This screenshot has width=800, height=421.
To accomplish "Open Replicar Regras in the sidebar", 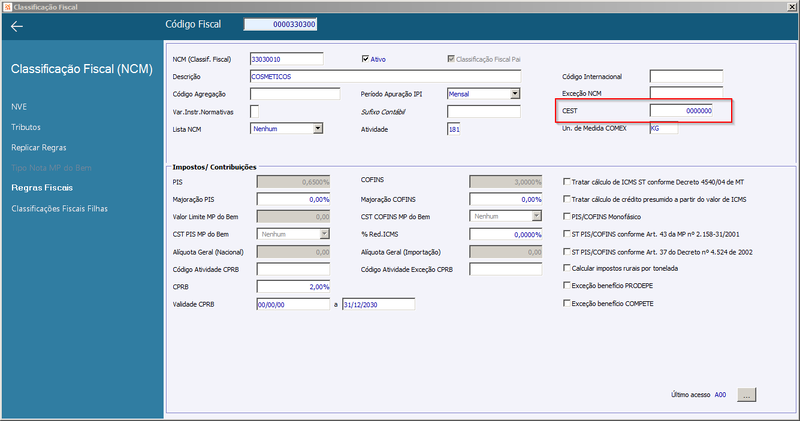I will click(x=39, y=147).
